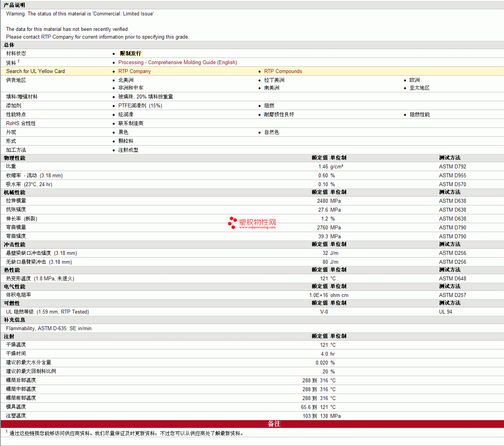The width and height of the screenshot is (504, 446).
Task: Click ASTM D792 test method cell
Action: (452, 166)
